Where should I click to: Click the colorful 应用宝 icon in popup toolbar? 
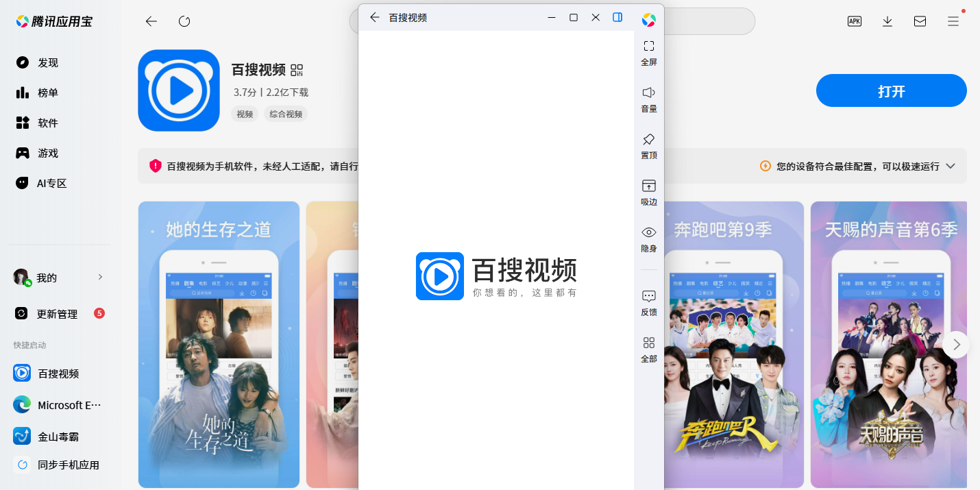pyautogui.click(x=649, y=21)
